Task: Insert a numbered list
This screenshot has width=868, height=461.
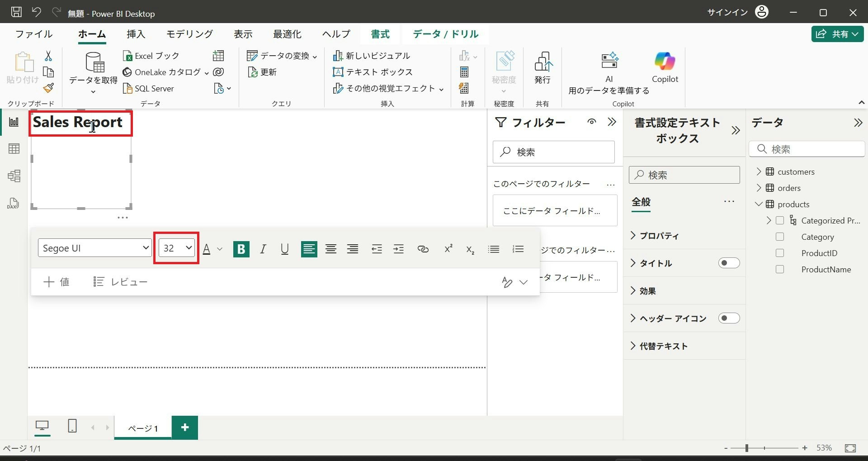Action: (x=518, y=249)
